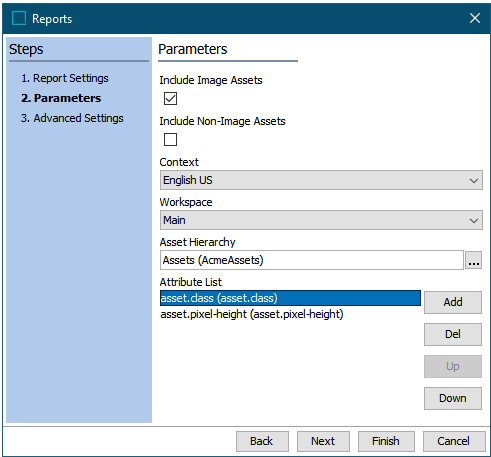Viewport: 491px width, 457px height.
Task: Select step 3 Advanced Settings
Action: 72,118
